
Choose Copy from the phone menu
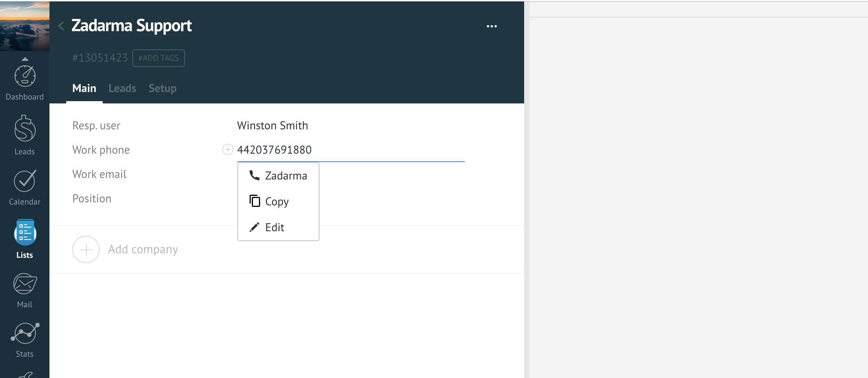278,202
